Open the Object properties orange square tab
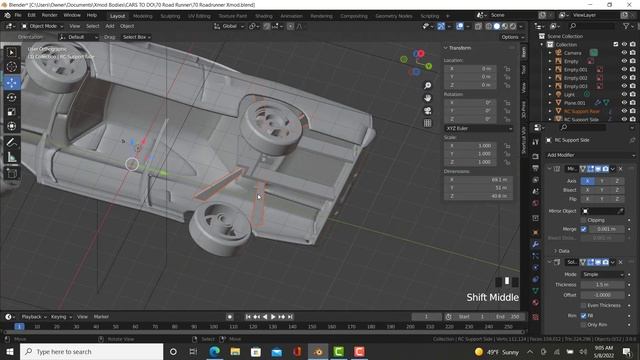 (x=536, y=232)
